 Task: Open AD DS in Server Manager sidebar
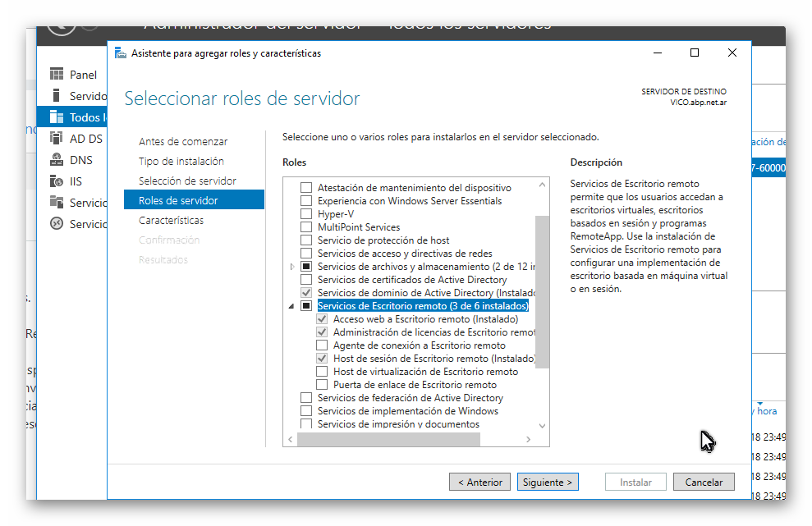click(86, 139)
